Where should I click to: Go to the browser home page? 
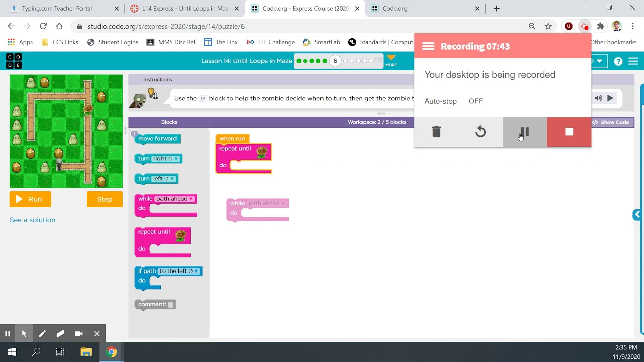59,26
